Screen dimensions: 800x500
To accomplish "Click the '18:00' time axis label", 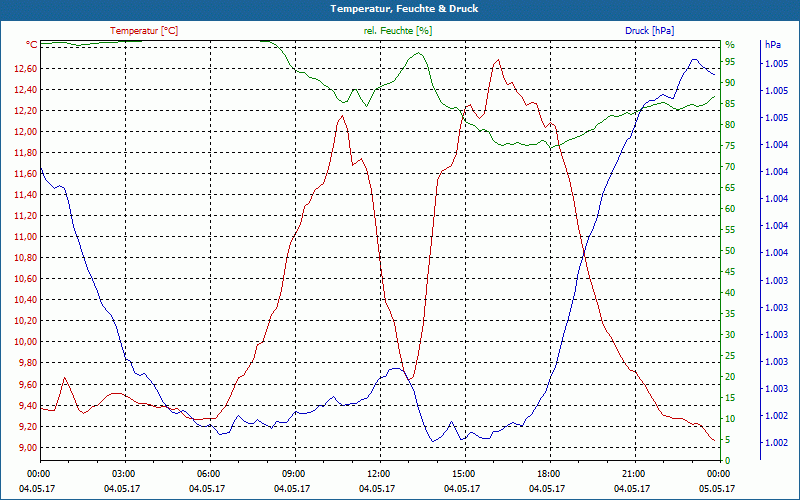I will 548,473.
